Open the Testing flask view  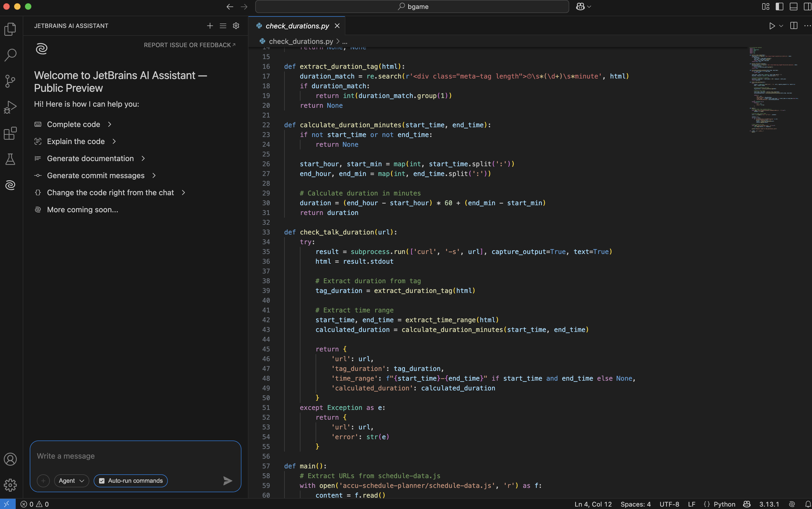(10, 159)
